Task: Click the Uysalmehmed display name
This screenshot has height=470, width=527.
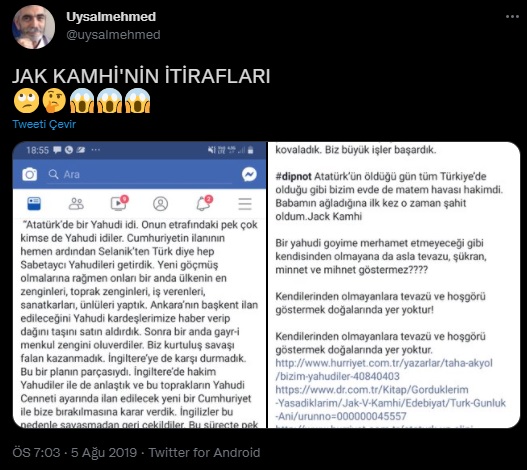Action: tap(111, 16)
